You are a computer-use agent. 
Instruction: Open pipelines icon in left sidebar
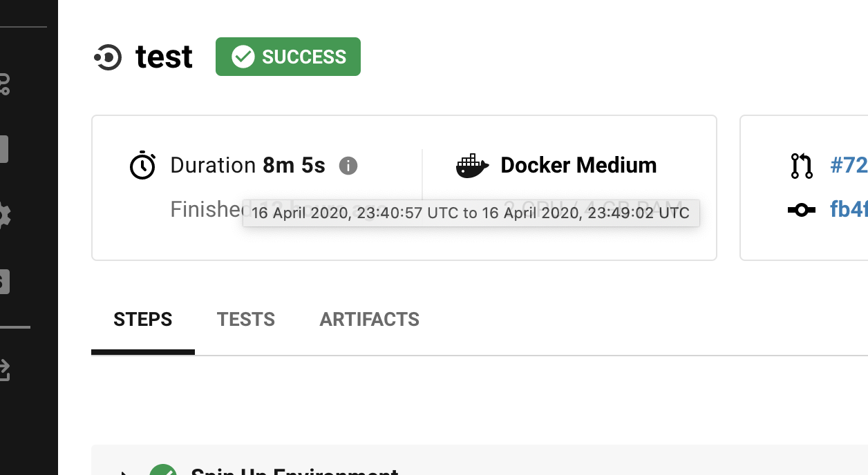coord(4,84)
